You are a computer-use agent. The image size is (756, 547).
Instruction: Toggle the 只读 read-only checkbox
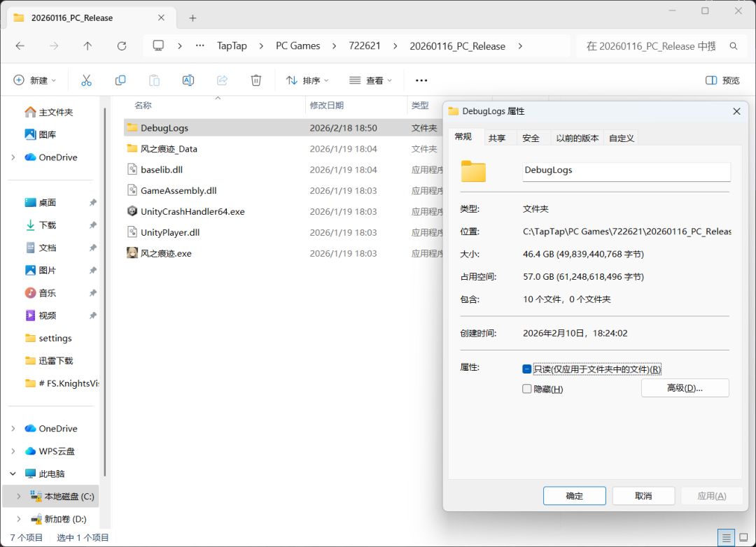click(x=526, y=369)
